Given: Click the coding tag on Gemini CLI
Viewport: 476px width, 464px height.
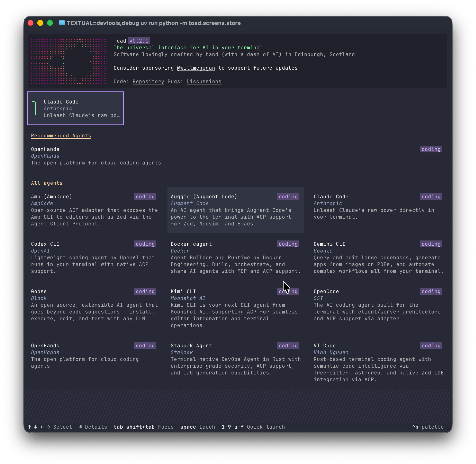Looking at the screenshot, I should click(x=431, y=244).
